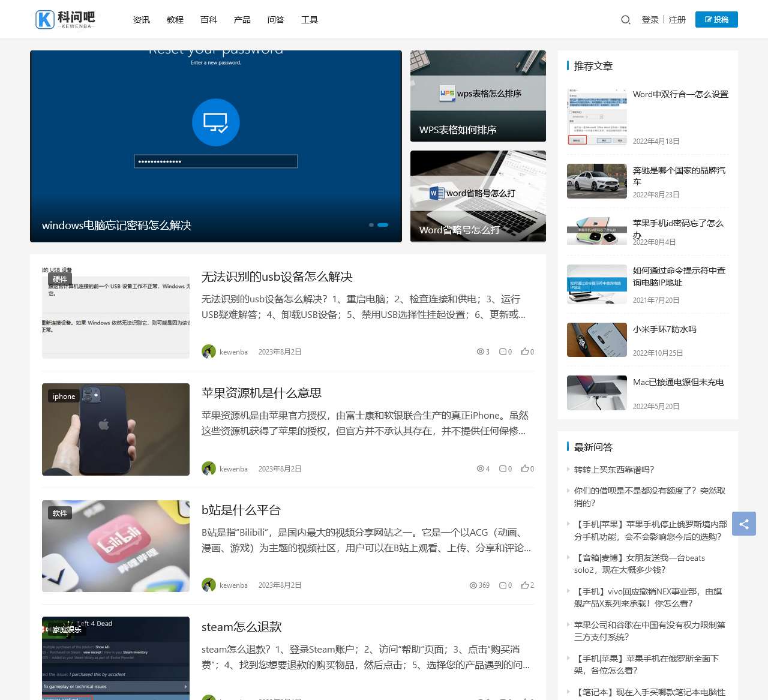This screenshot has height=700, width=768.
Task: Open the search magnifier icon in header
Action: pyautogui.click(x=625, y=20)
